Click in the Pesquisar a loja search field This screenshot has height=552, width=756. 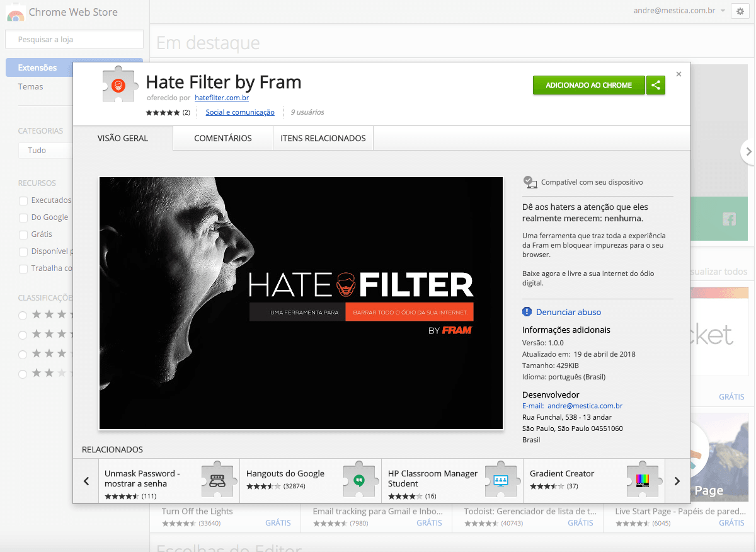(x=74, y=39)
